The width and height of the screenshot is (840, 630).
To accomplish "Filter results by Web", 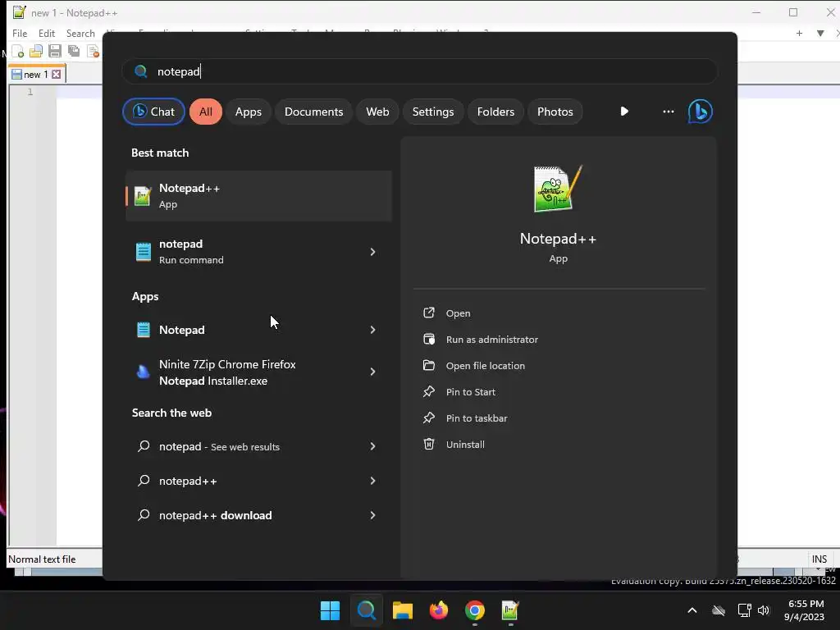I will [x=377, y=112].
